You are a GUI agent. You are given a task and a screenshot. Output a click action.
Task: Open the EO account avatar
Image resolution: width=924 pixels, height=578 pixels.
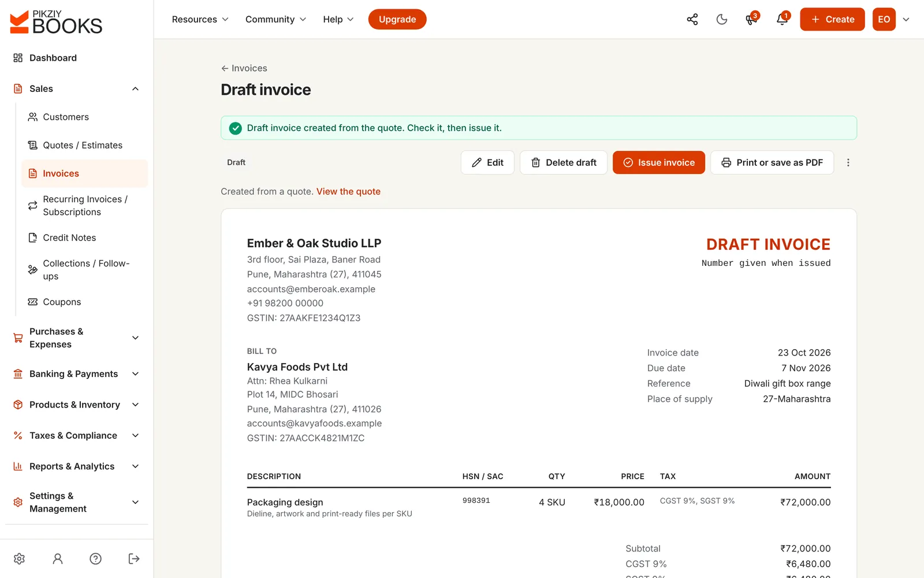tap(884, 19)
